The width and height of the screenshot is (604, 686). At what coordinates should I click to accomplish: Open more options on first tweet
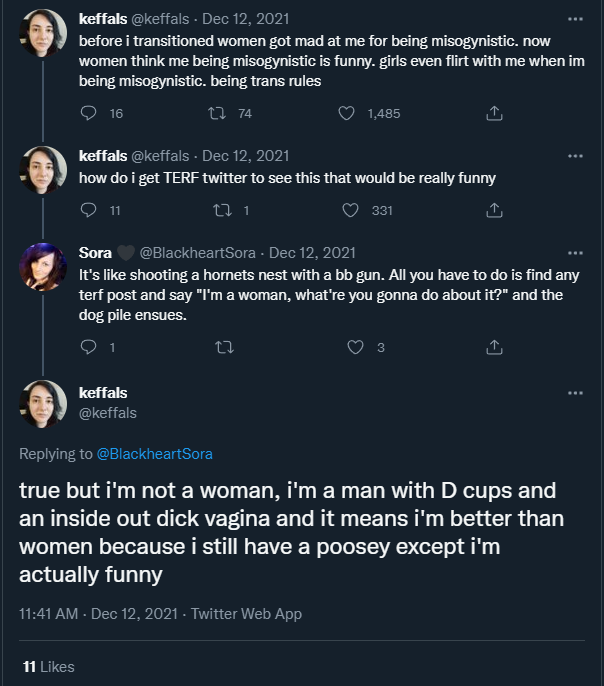(x=574, y=19)
